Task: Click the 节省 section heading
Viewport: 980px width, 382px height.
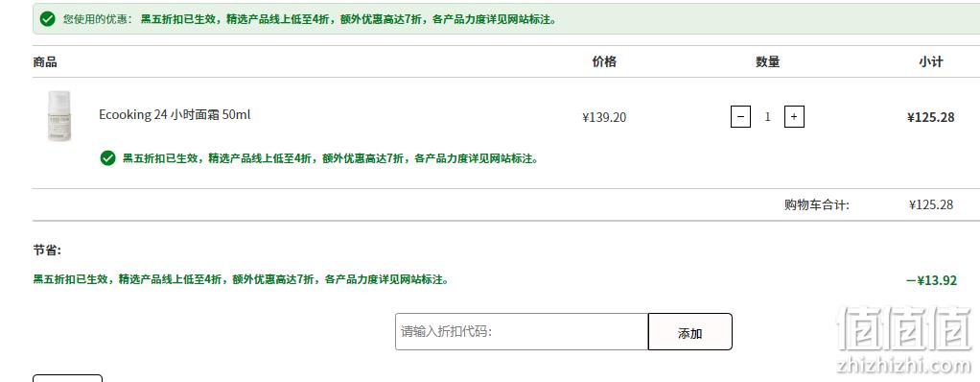Action: point(47,251)
